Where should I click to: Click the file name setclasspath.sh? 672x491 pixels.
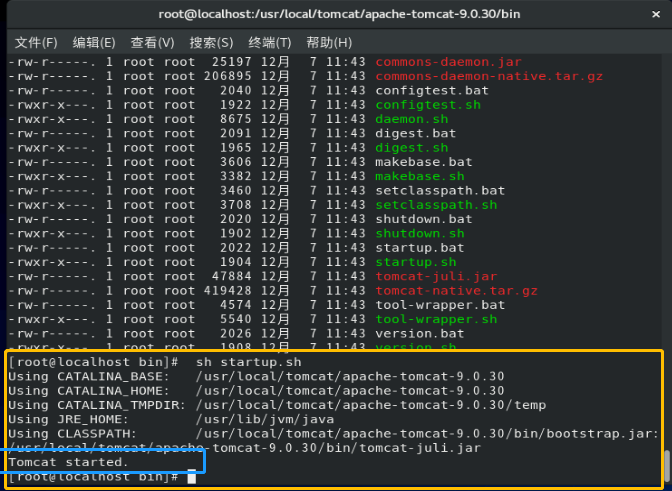tap(436, 205)
